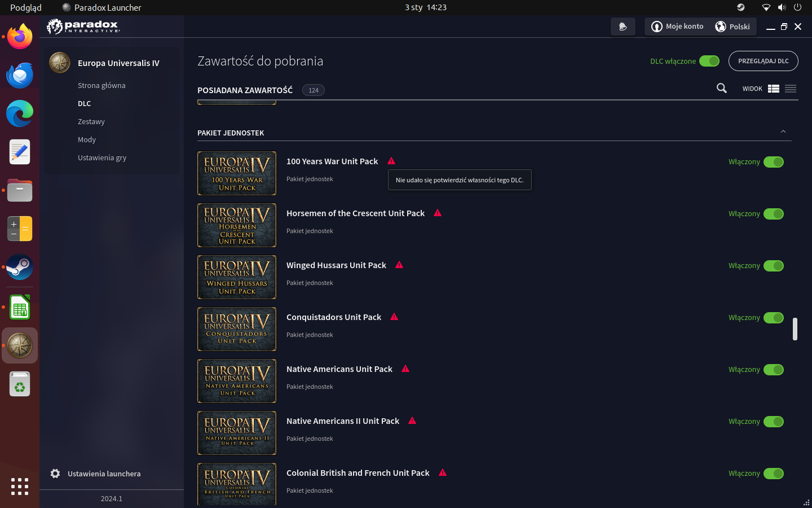Open the volume indicator in top bar
The height and width of the screenshot is (508, 812).
[782, 7]
